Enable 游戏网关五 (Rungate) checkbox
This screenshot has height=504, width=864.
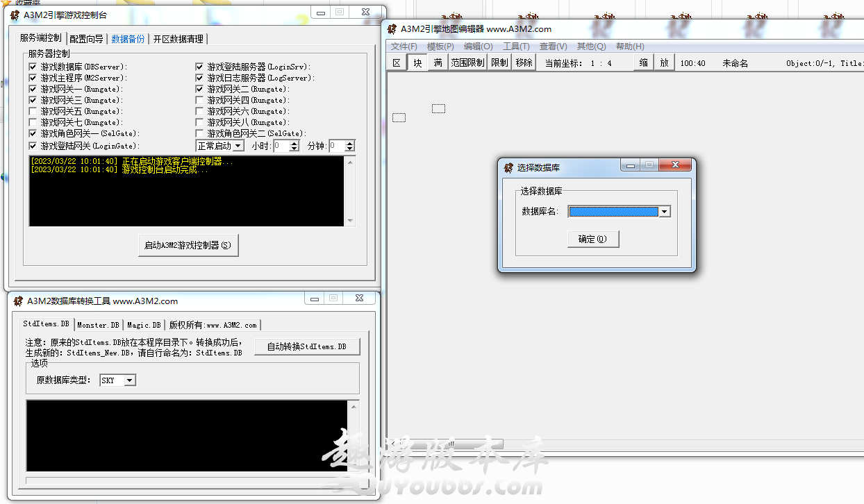pyautogui.click(x=33, y=111)
